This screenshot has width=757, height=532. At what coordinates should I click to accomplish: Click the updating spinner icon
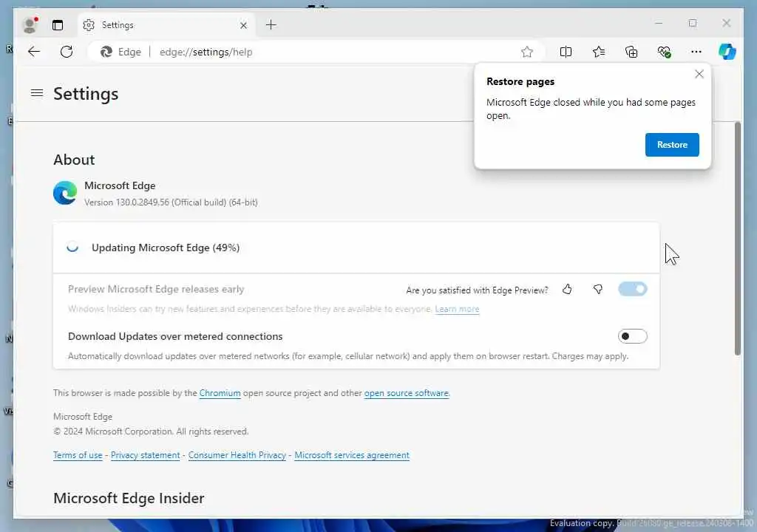coord(72,248)
